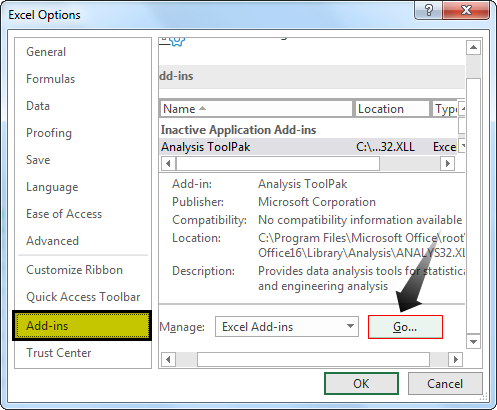This screenshot has height=410, width=497.
Task: Sort add-ins by Name column header
Action: click(x=256, y=109)
